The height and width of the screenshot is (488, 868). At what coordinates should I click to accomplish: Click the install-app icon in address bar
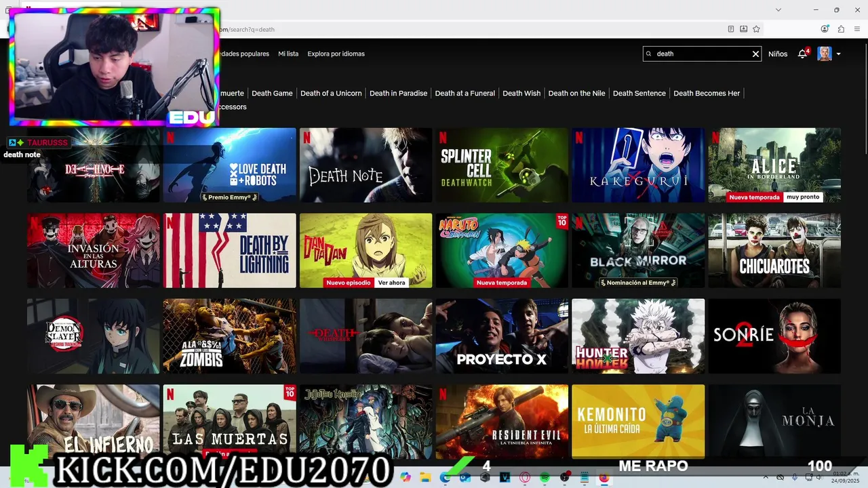[743, 29]
